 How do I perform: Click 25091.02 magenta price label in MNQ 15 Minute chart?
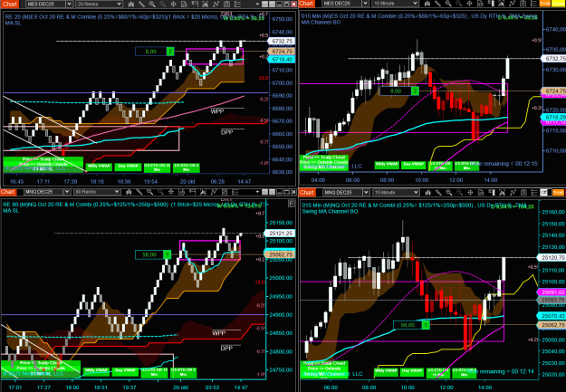coord(552,292)
